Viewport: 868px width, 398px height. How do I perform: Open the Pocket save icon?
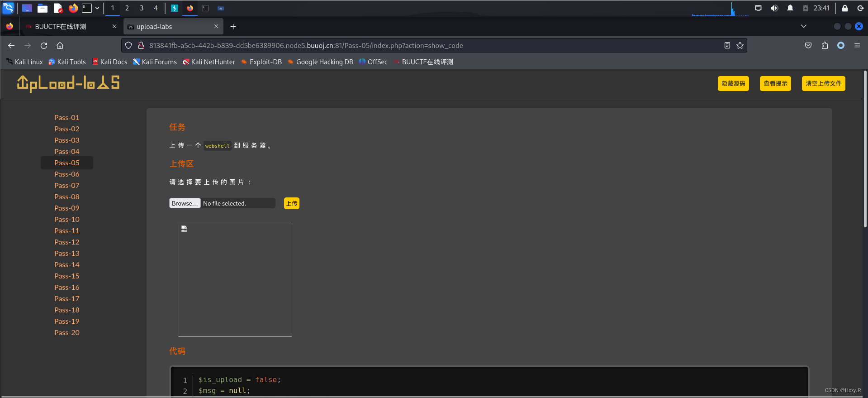(808, 45)
